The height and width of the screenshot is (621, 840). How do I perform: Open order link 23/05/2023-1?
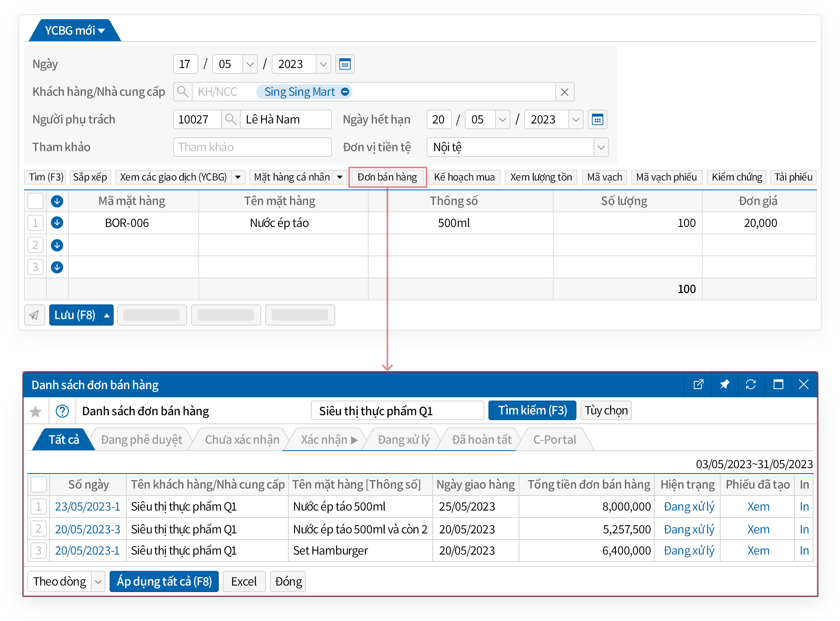click(x=88, y=506)
